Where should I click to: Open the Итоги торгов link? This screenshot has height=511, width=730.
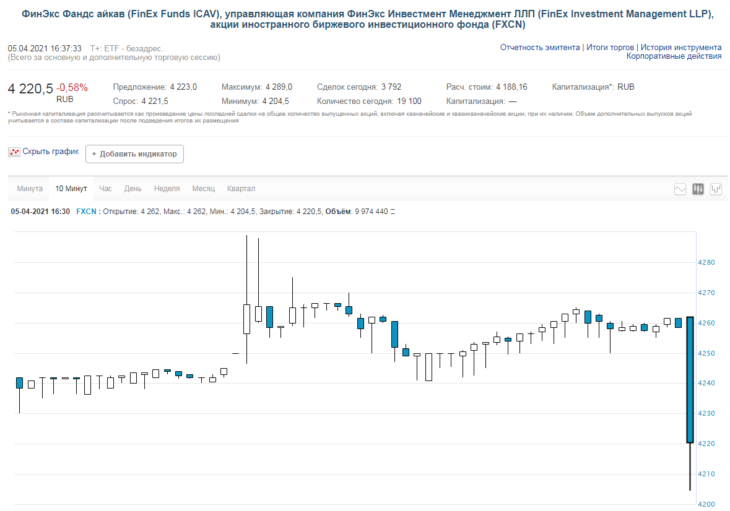click(x=610, y=47)
